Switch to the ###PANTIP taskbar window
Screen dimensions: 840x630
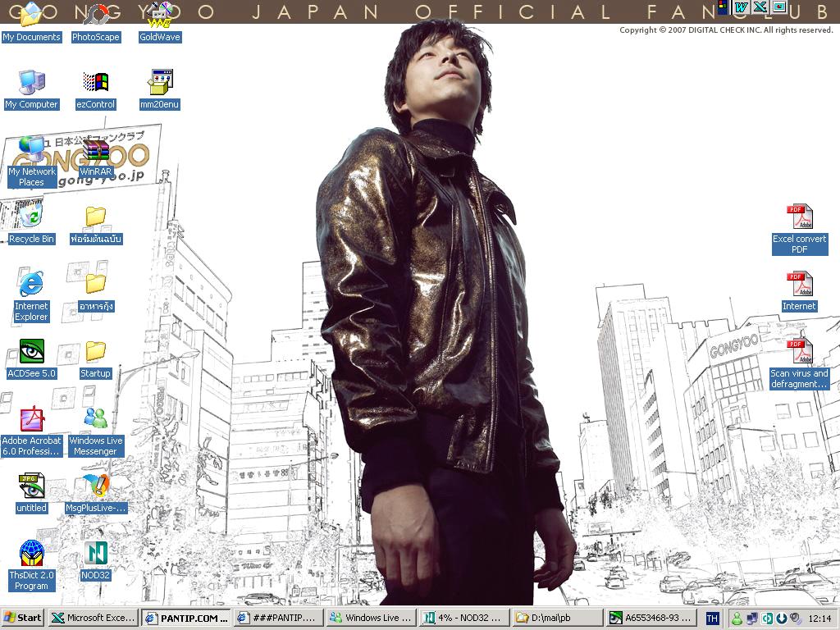(280, 618)
